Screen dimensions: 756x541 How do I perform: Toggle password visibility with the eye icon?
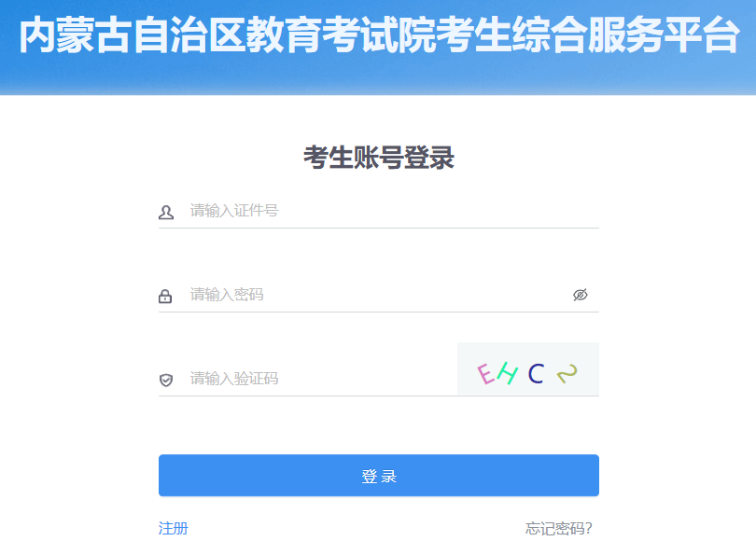580,295
